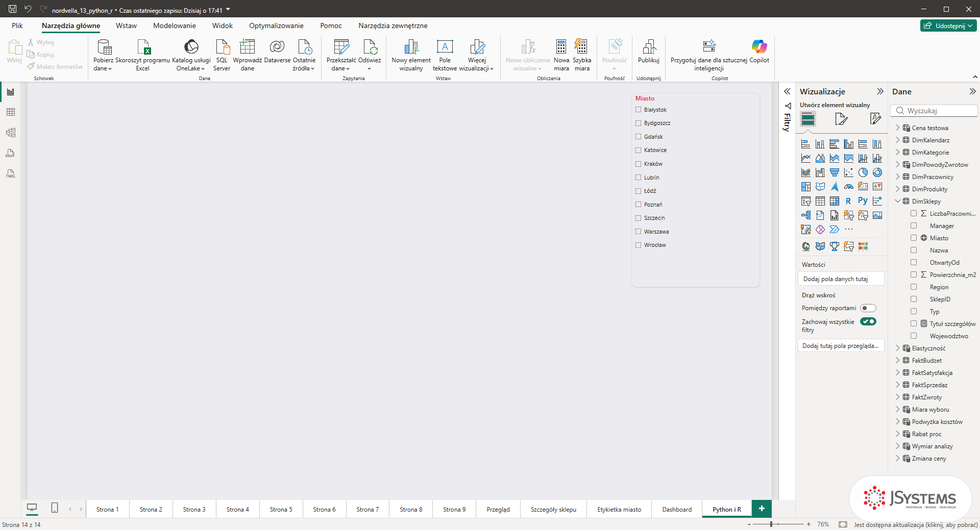Select the decomposition tree visual
This screenshot has height=530, width=980.
click(x=806, y=215)
